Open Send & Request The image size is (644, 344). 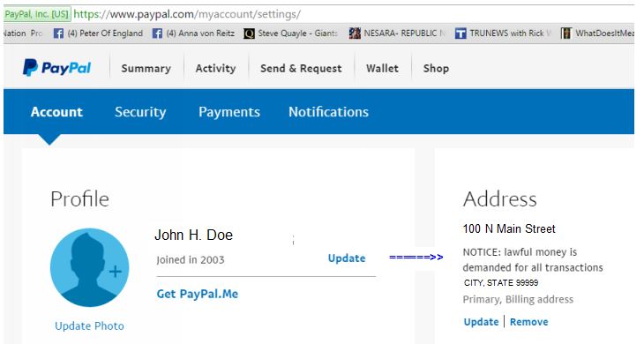[301, 68]
